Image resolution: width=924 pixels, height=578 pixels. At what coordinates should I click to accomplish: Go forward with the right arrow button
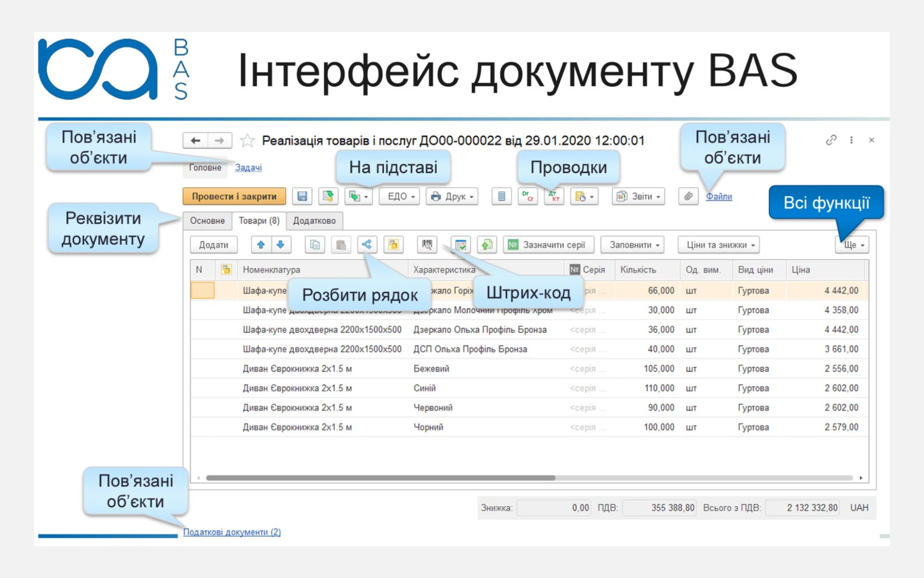pos(219,140)
